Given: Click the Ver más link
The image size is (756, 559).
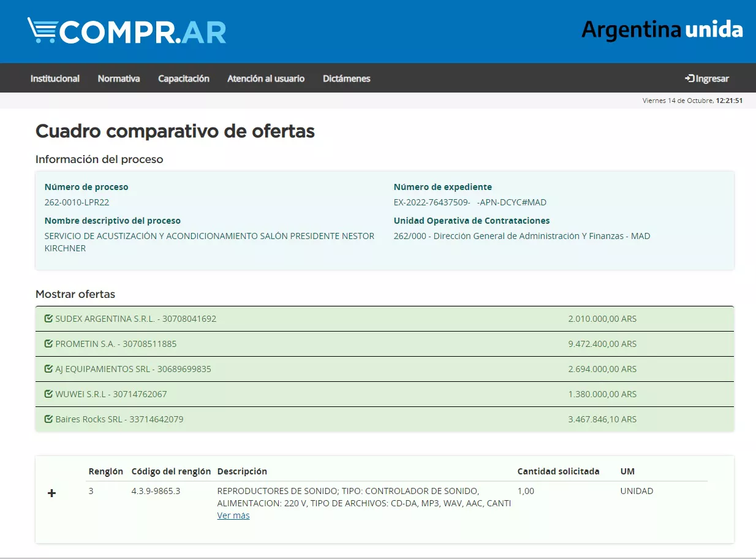Looking at the screenshot, I should pyautogui.click(x=233, y=515).
